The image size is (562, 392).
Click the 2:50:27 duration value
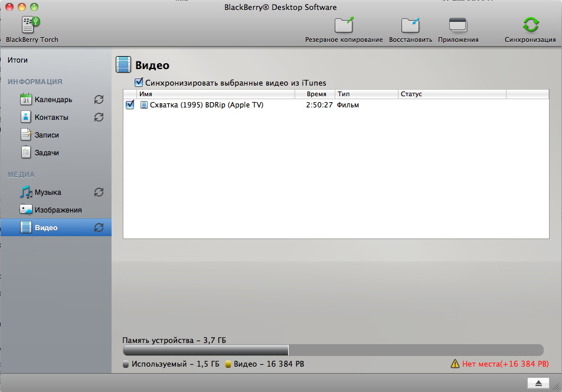(x=319, y=105)
